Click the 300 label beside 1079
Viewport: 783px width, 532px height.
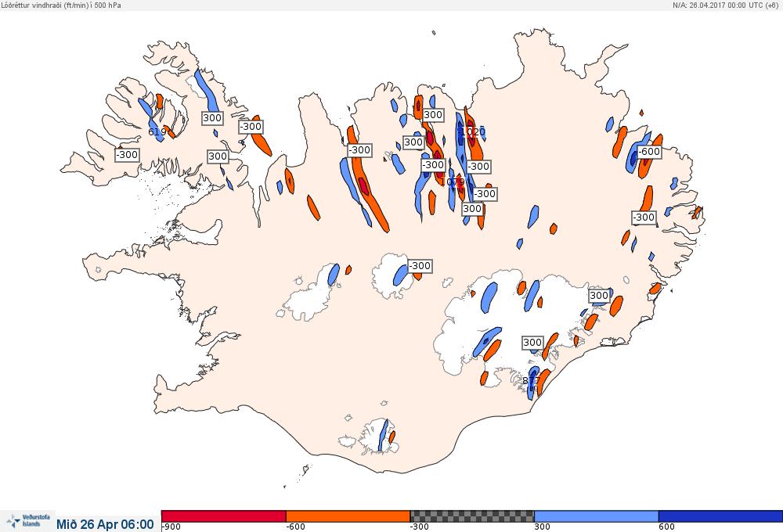point(472,209)
